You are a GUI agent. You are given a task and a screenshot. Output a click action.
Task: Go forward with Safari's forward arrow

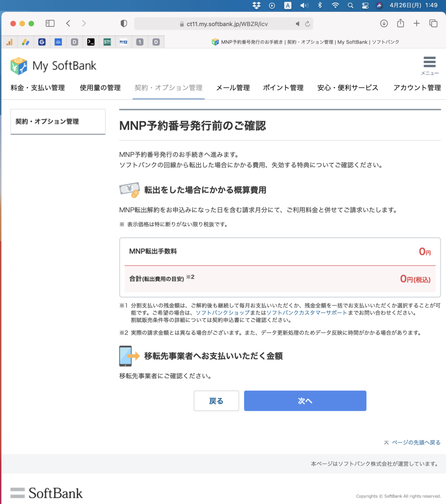(x=84, y=24)
